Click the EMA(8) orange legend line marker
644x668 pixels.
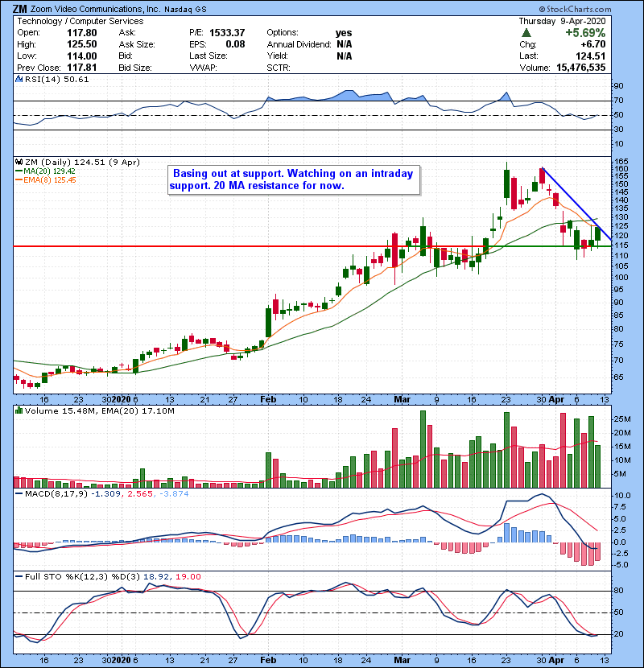(19, 180)
